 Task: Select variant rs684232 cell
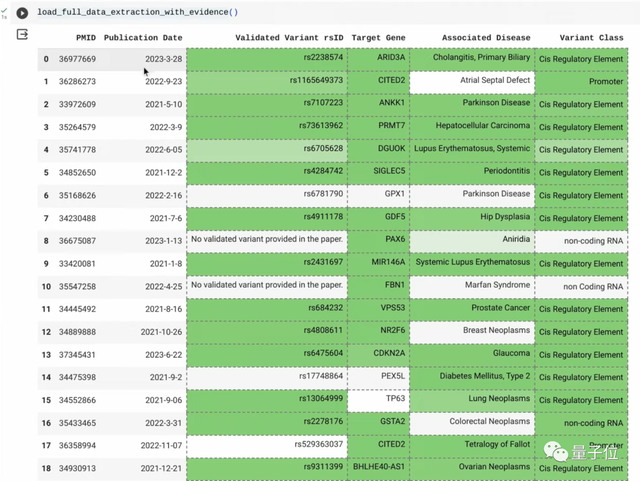(x=267, y=310)
